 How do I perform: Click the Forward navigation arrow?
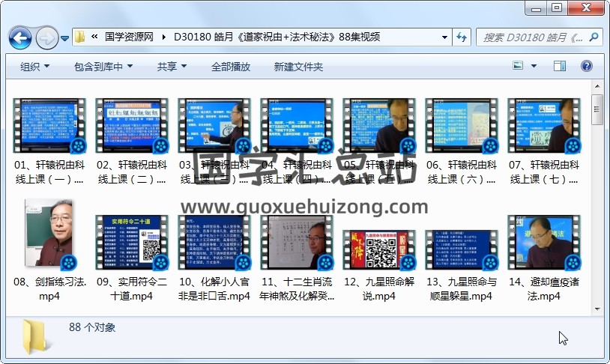pyautogui.click(x=46, y=37)
